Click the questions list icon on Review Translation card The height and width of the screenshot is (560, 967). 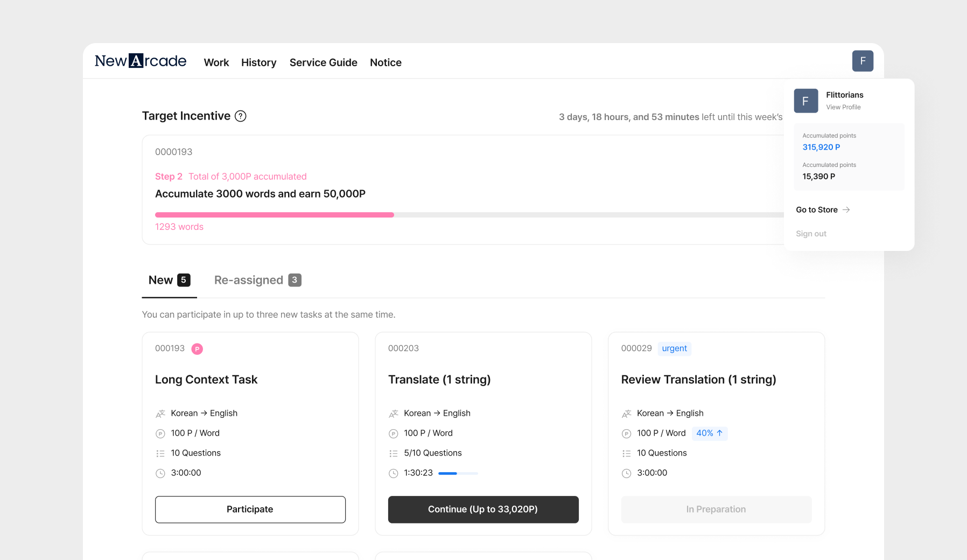627,453
